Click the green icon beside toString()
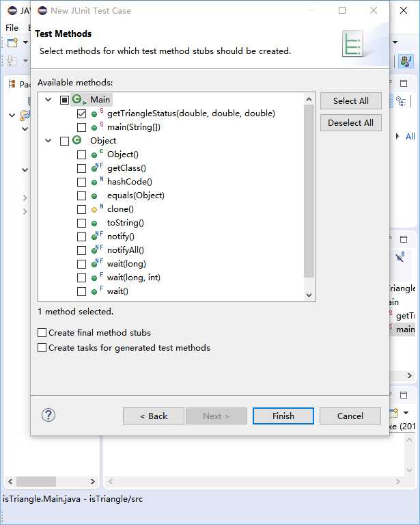This screenshot has height=525, width=420. point(94,224)
